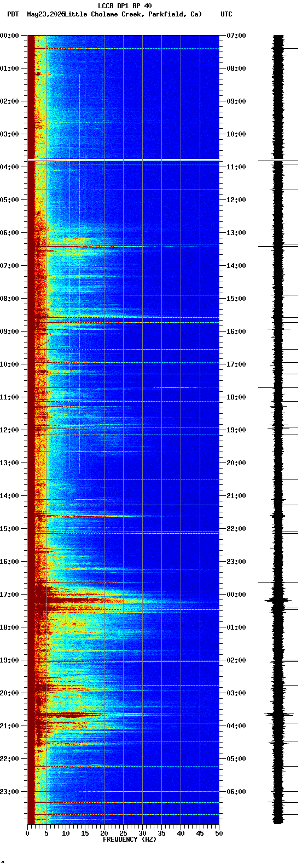Click the '19:00' UTC time label
Screen dimensions: 302x868
tap(236, 430)
